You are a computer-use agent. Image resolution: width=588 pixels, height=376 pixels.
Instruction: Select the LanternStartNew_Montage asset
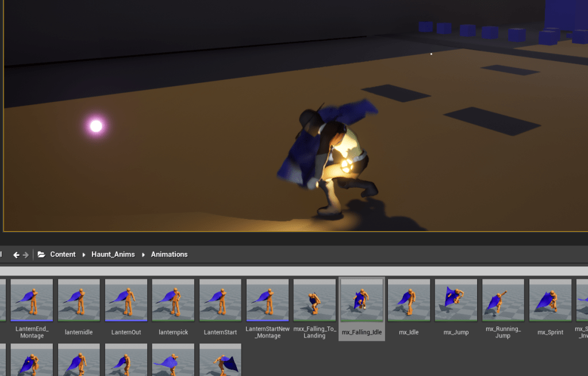click(x=267, y=300)
